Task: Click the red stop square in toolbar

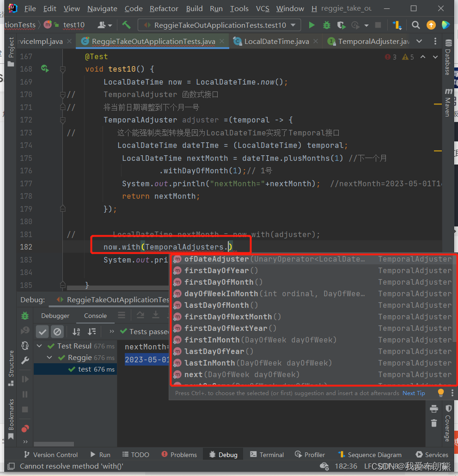Action: (x=378, y=25)
